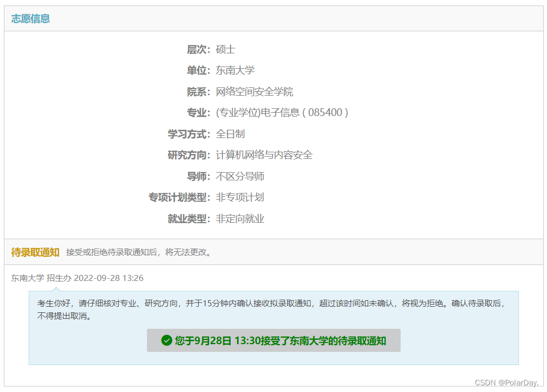Screen dimensions: 547x392
Task: Click the warning text 接受或拒绝待录取通知后，将无法更改
Action: pos(140,252)
